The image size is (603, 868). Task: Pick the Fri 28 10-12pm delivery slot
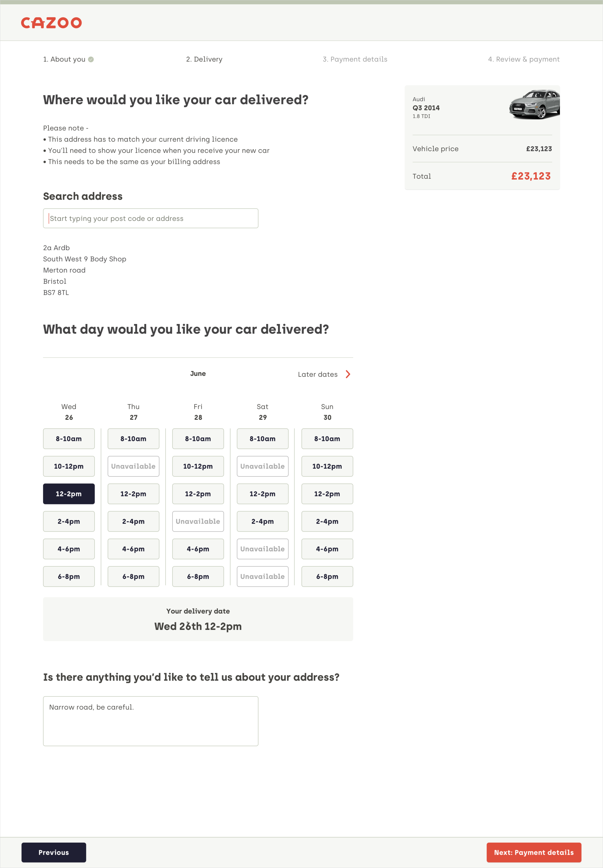click(198, 466)
